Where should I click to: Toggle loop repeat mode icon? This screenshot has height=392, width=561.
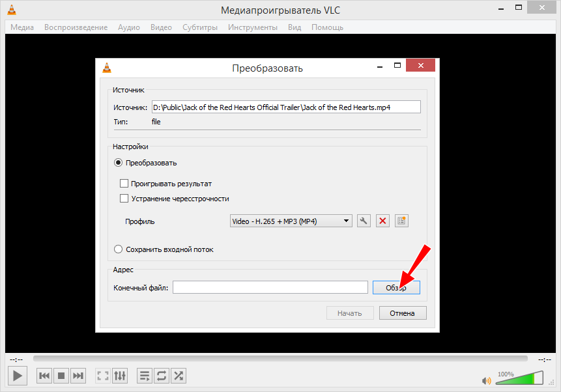162,376
